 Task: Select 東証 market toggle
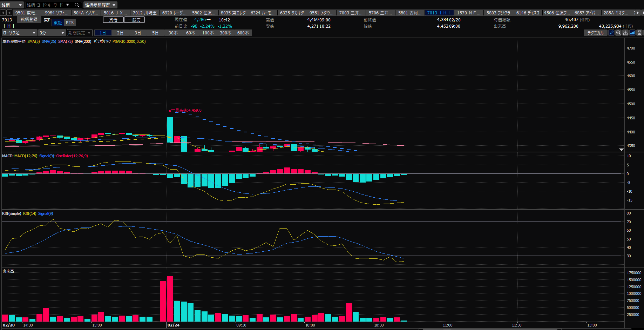pos(58,23)
